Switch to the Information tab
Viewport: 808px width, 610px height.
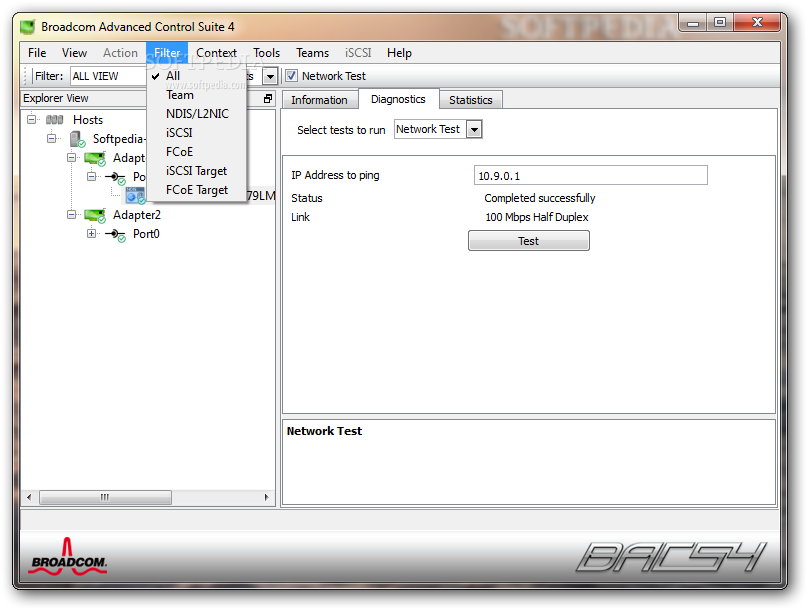click(x=319, y=100)
